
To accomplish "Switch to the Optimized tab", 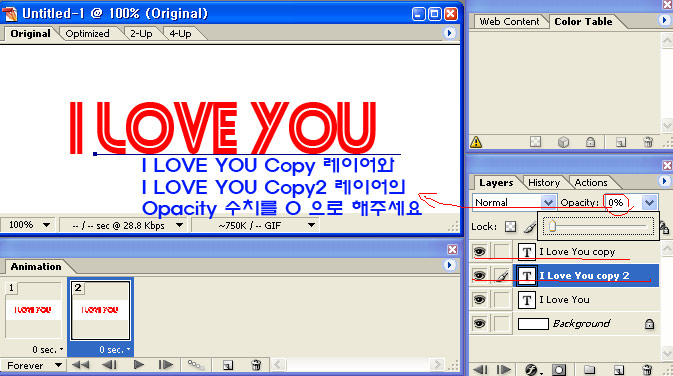I will click(87, 33).
